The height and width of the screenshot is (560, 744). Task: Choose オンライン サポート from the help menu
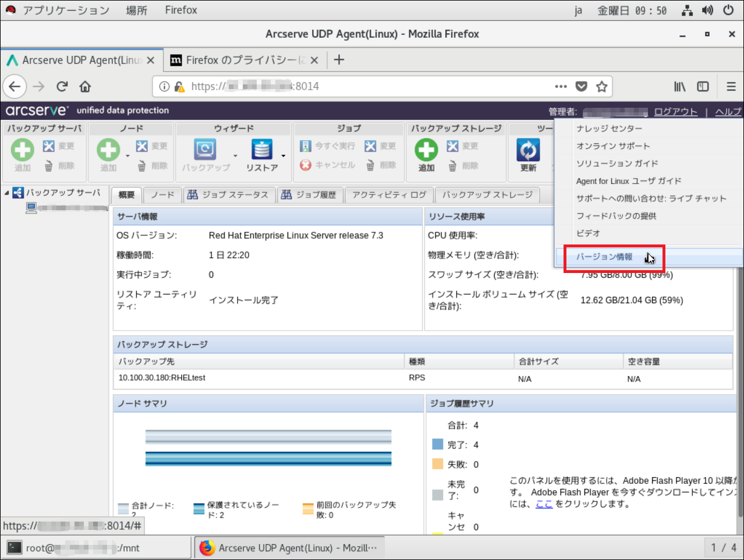(x=613, y=146)
